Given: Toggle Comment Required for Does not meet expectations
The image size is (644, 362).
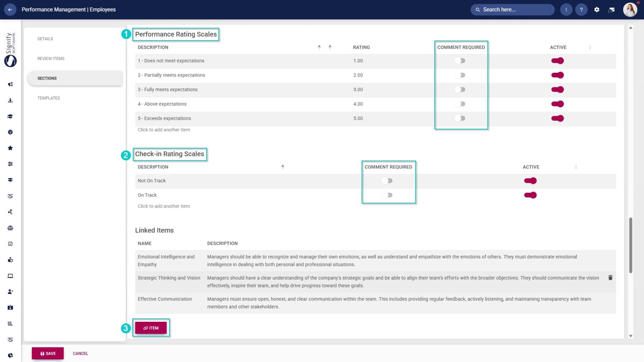Looking at the screenshot, I should pos(460,61).
